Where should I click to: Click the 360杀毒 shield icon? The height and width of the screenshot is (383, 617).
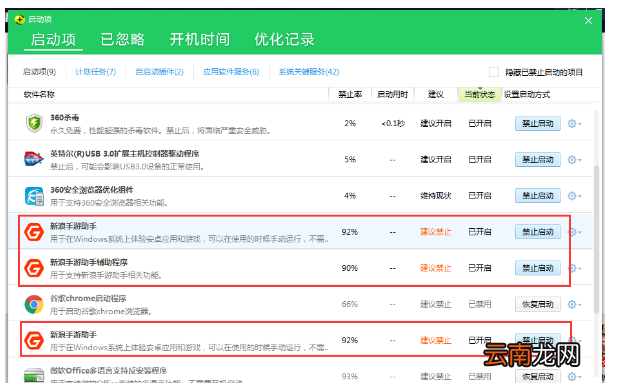tap(34, 123)
